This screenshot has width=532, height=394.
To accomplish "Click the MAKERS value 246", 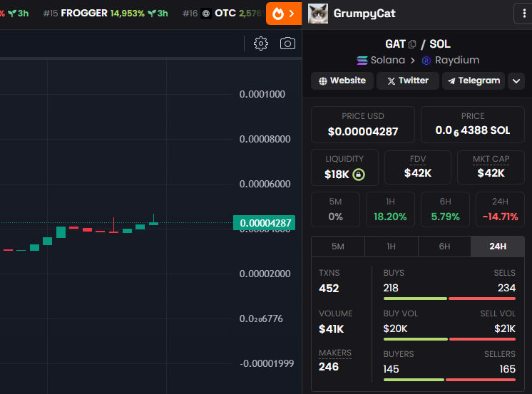I will pos(329,367).
